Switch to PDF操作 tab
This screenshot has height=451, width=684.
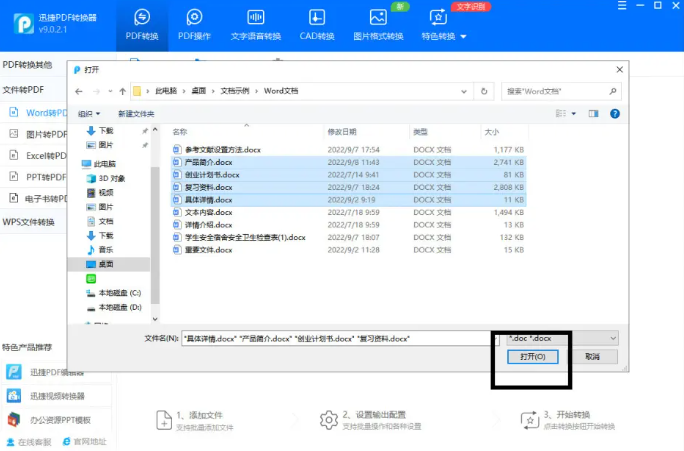pyautogui.click(x=194, y=25)
